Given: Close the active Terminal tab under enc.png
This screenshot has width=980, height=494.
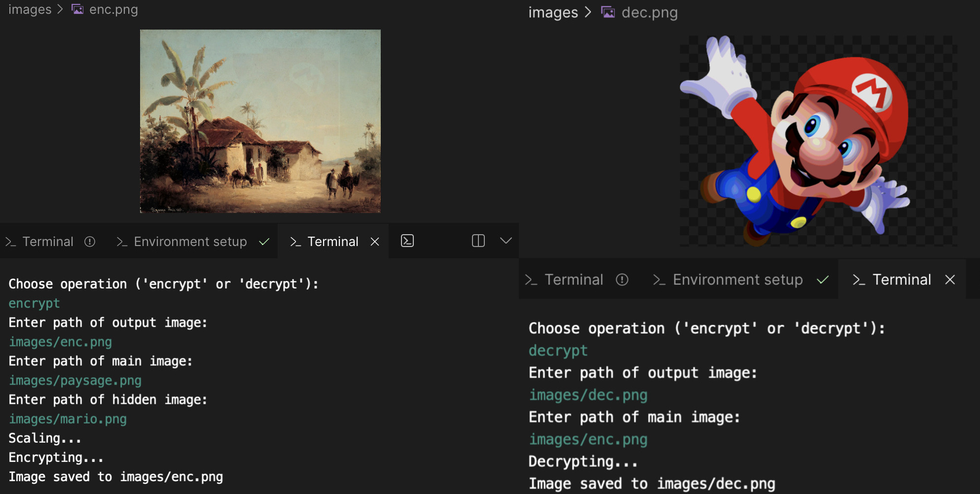Looking at the screenshot, I should point(375,242).
